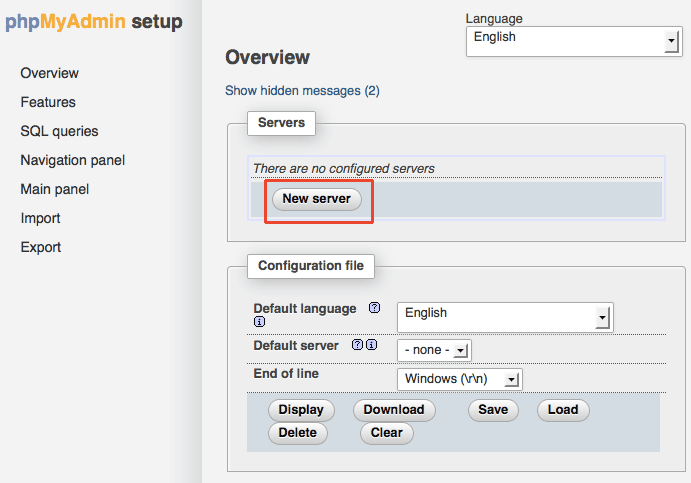691x483 pixels.
Task: Open the Main panel settings
Action: click(x=55, y=189)
